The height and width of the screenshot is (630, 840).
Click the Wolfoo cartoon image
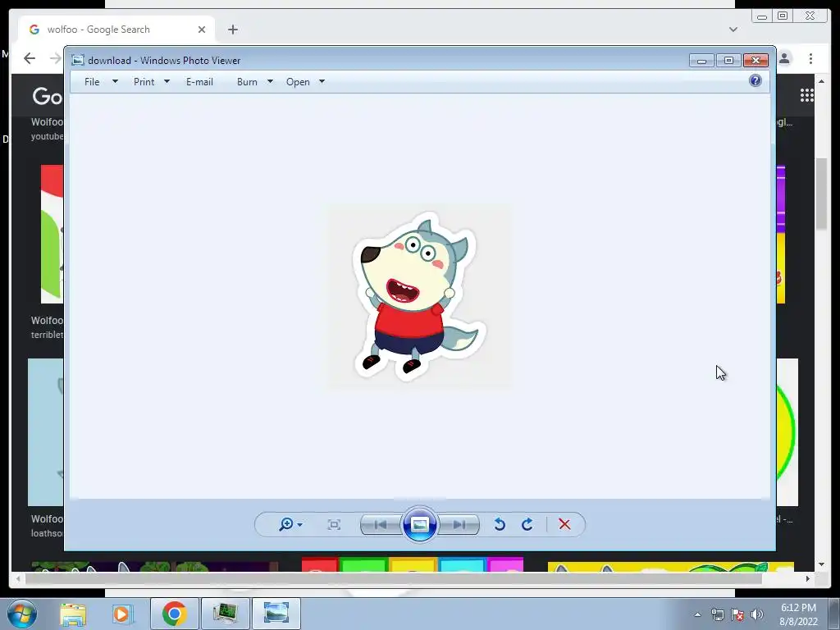419,296
